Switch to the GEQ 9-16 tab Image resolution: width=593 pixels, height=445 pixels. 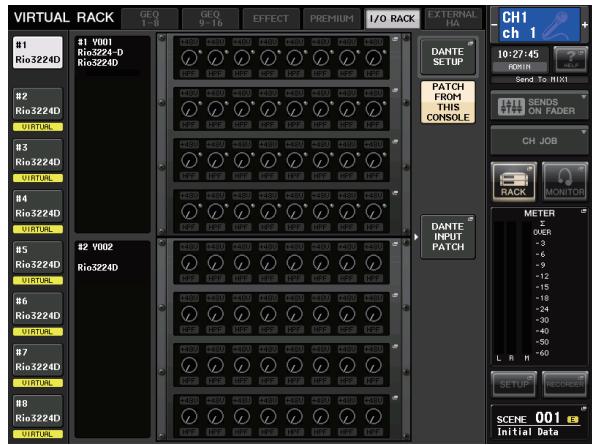click(x=210, y=19)
